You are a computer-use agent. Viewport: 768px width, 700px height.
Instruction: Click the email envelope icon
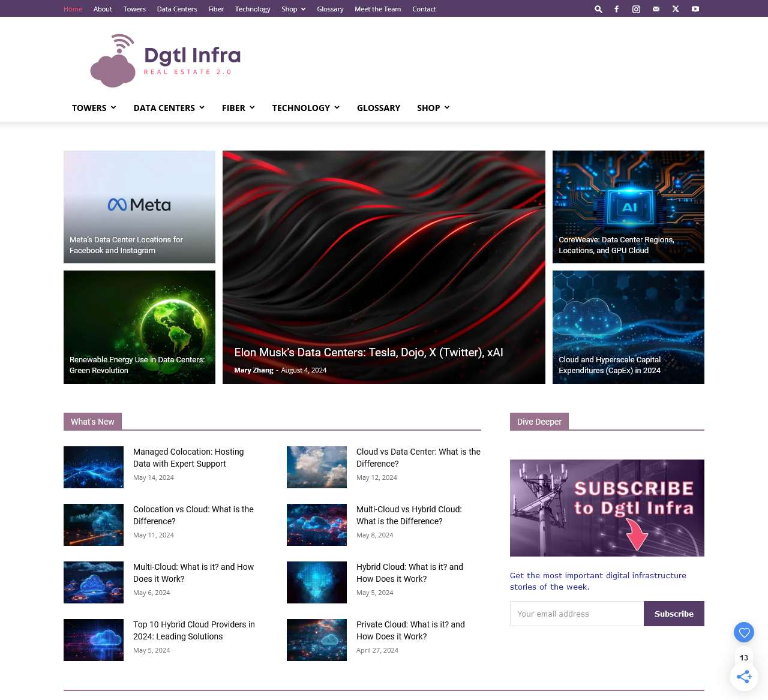coord(655,8)
